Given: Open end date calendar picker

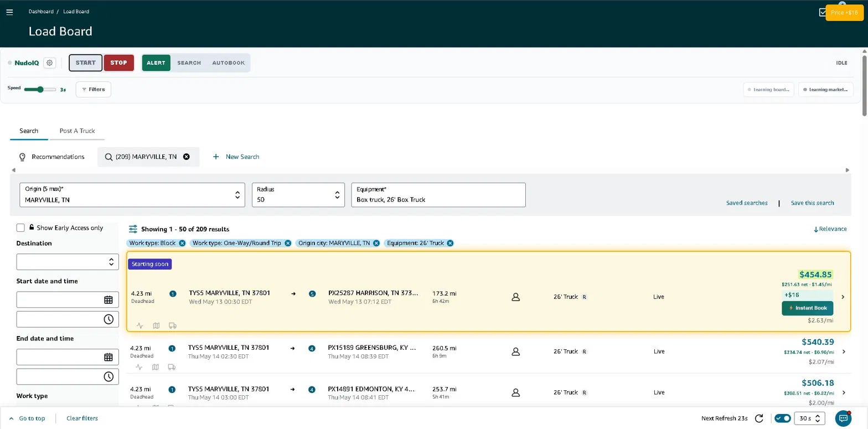Looking at the screenshot, I should pyautogui.click(x=108, y=357).
